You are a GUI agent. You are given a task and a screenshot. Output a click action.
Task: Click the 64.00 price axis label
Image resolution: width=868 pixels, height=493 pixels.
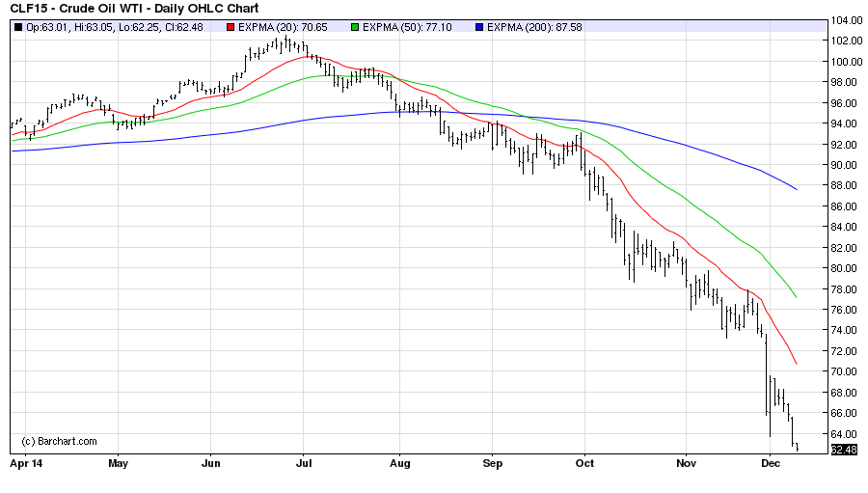tap(844, 433)
